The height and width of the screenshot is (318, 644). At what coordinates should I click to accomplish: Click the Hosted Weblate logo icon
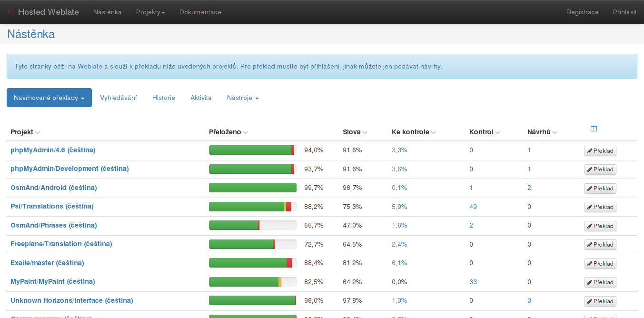pos(11,12)
